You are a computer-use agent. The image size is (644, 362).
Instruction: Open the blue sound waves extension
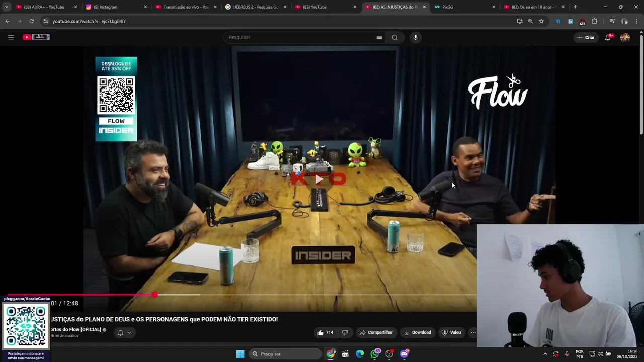tap(558, 21)
